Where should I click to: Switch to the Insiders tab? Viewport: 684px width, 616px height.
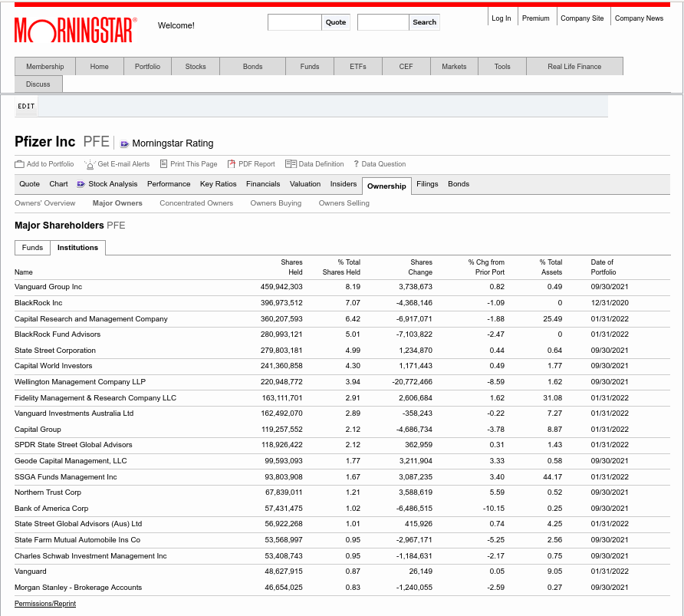[x=344, y=184]
